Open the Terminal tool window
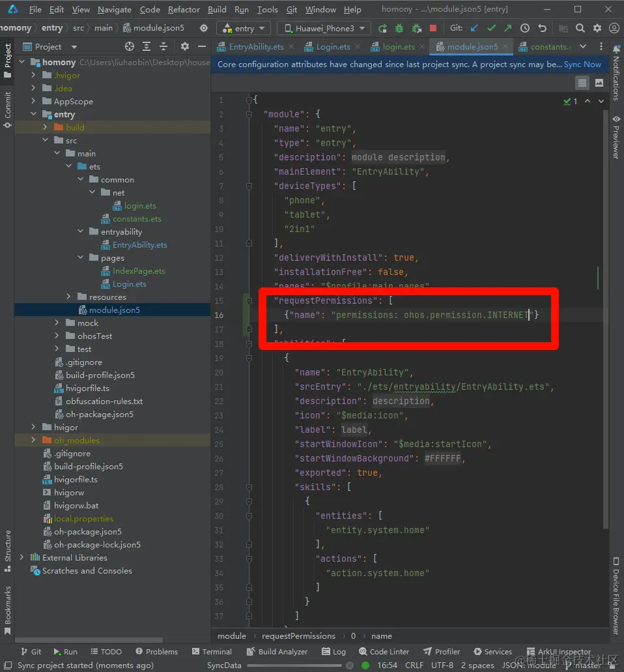Screen dimensions: 624x672 point(212,651)
